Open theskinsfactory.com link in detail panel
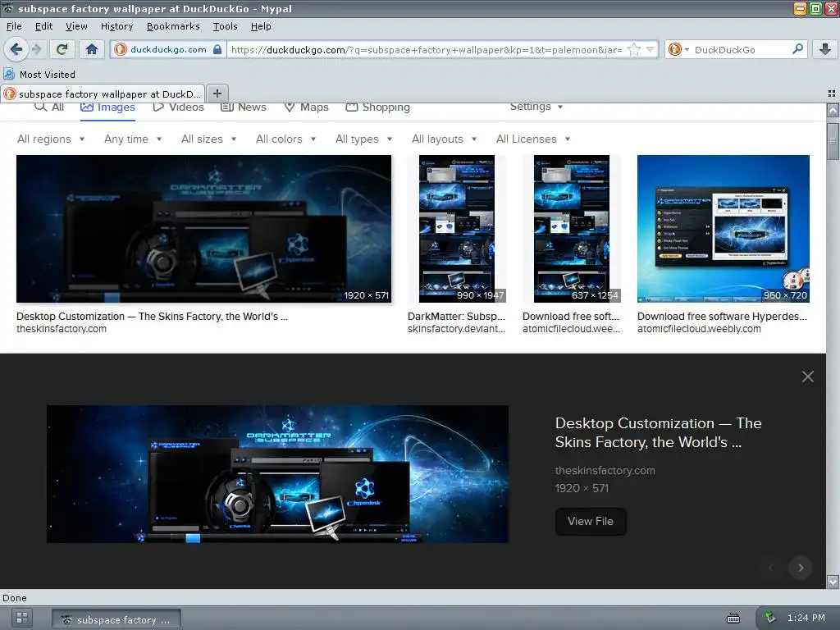 605,470
